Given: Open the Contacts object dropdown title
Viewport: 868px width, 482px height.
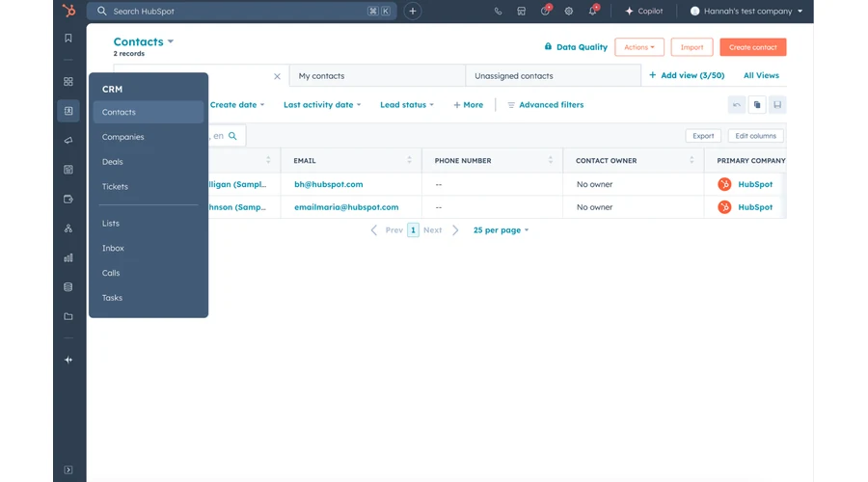Looking at the screenshot, I should pos(144,41).
